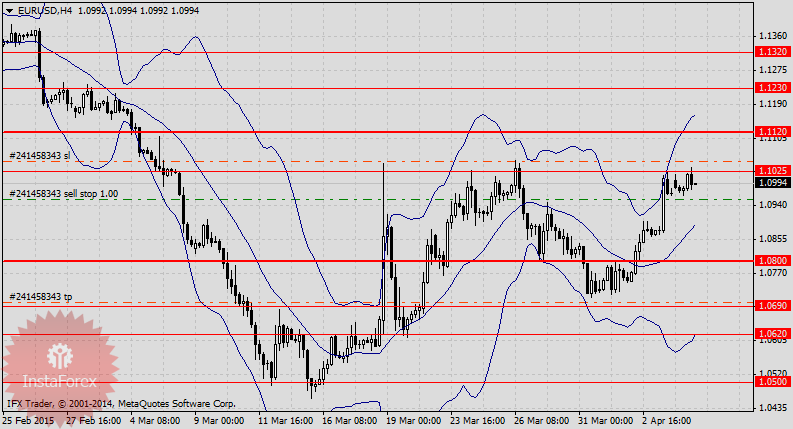Click the IFX Trader MetaQuotes copyright text
The image size is (793, 429).
120,404
